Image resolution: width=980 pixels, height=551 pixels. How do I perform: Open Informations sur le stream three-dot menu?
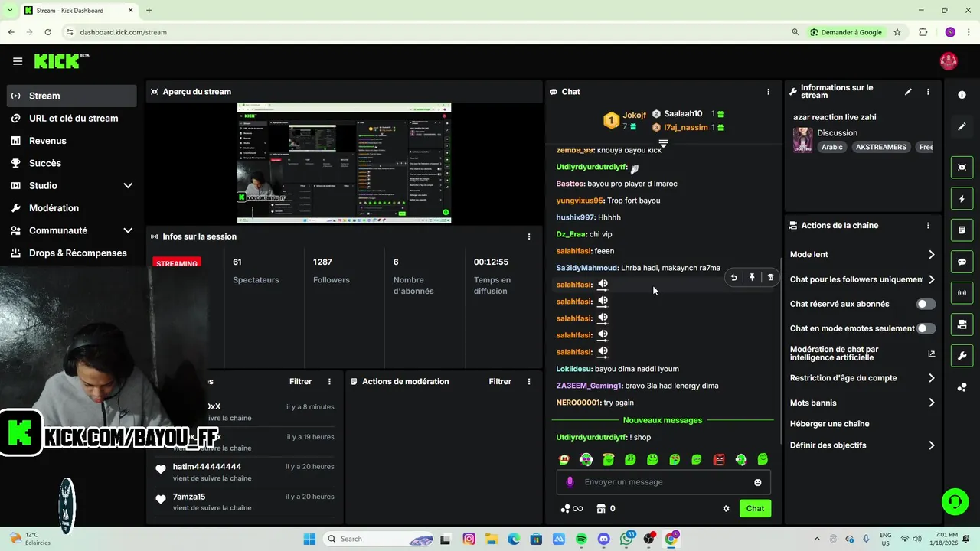click(928, 92)
